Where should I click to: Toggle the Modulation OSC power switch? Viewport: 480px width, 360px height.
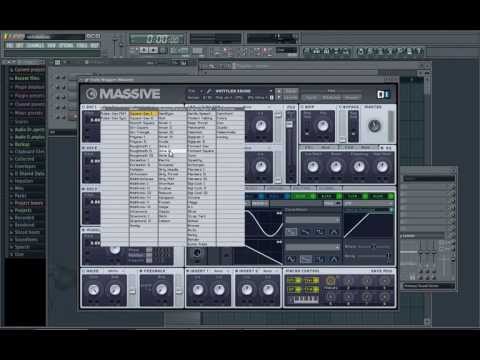pyautogui.click(x=84, y=230)
